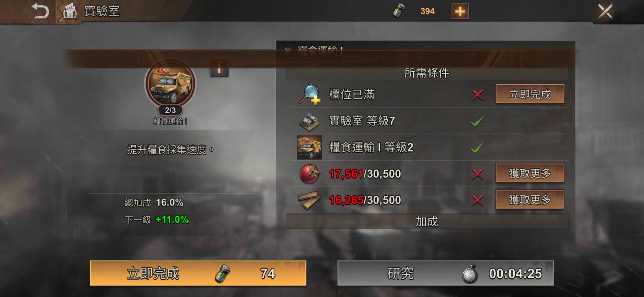Screen dimensions: 644x297
Task: Expand the 加成 bonus section header
Action: [427, 221]
